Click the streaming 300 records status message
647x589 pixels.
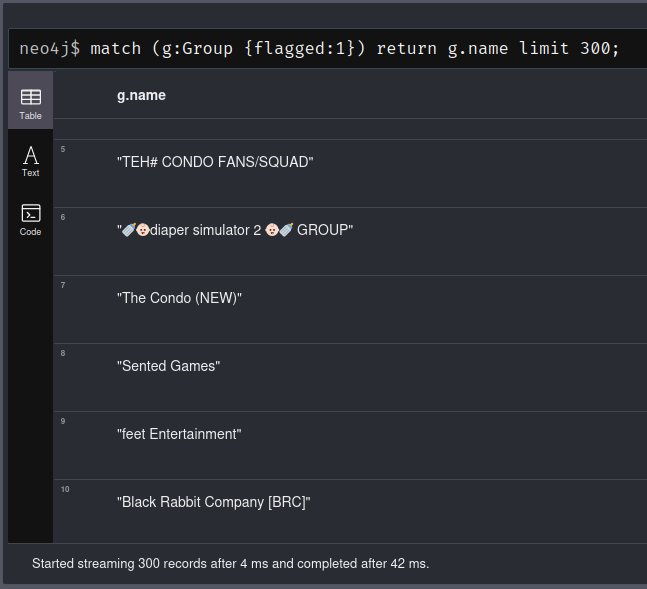pyautogui.click(x=231, y=564)
